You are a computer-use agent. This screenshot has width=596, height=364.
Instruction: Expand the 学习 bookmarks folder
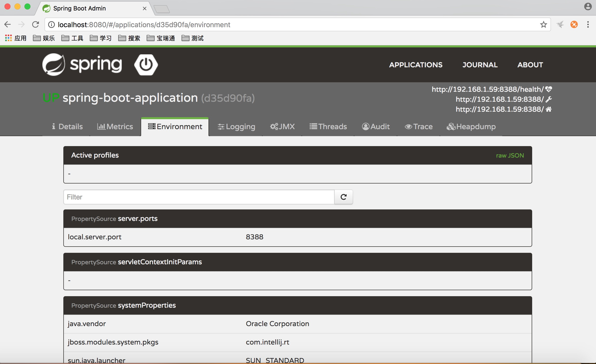(x=101, y=38)
